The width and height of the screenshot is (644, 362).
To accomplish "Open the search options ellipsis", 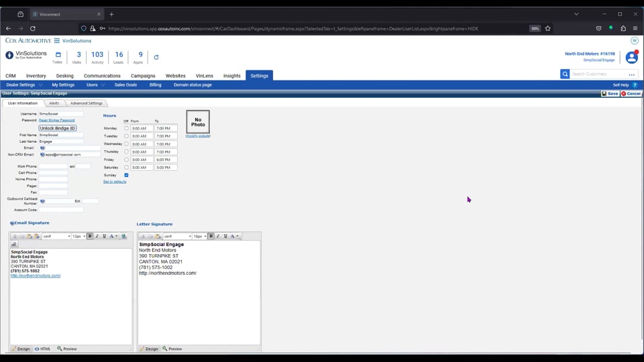I will tap(632, 74).
